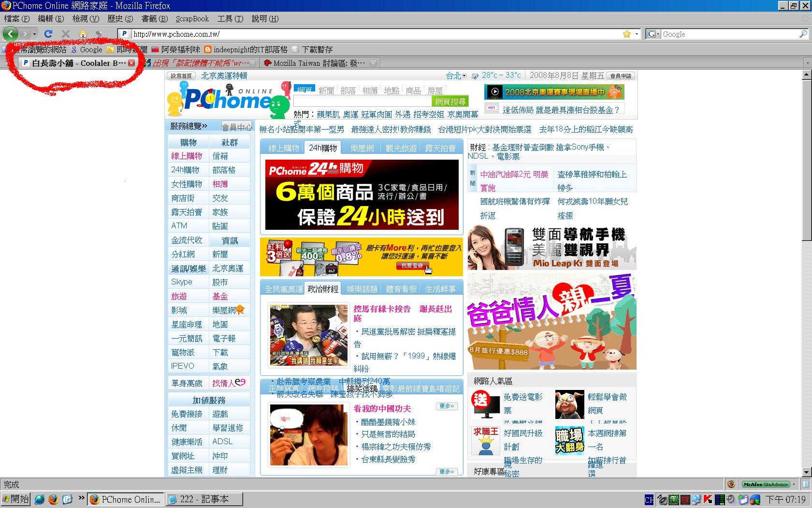Open the Google search engine selector
Viewport: 812px width, 508px height.
point(653,34)
